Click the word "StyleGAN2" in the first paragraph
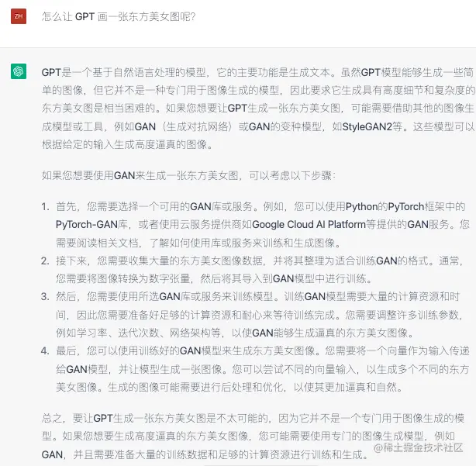The width and height of the screenshot is (476, 466). (367, 126)
